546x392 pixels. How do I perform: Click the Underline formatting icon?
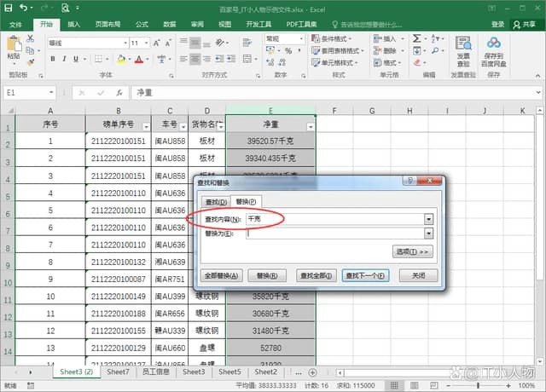(x=79, y=59)
